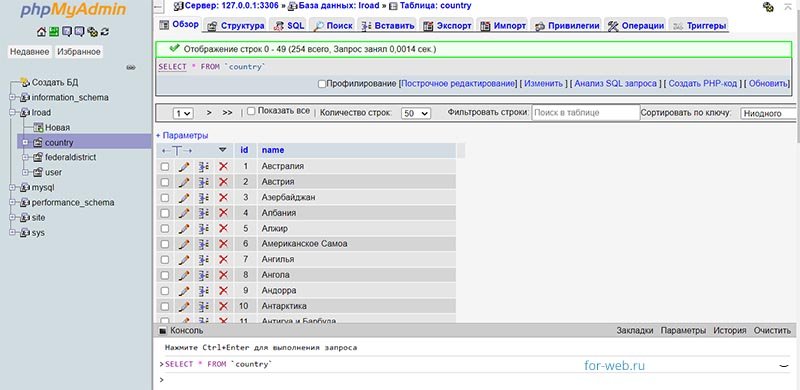Delete row Азербайджан with red X

[223, 198]
